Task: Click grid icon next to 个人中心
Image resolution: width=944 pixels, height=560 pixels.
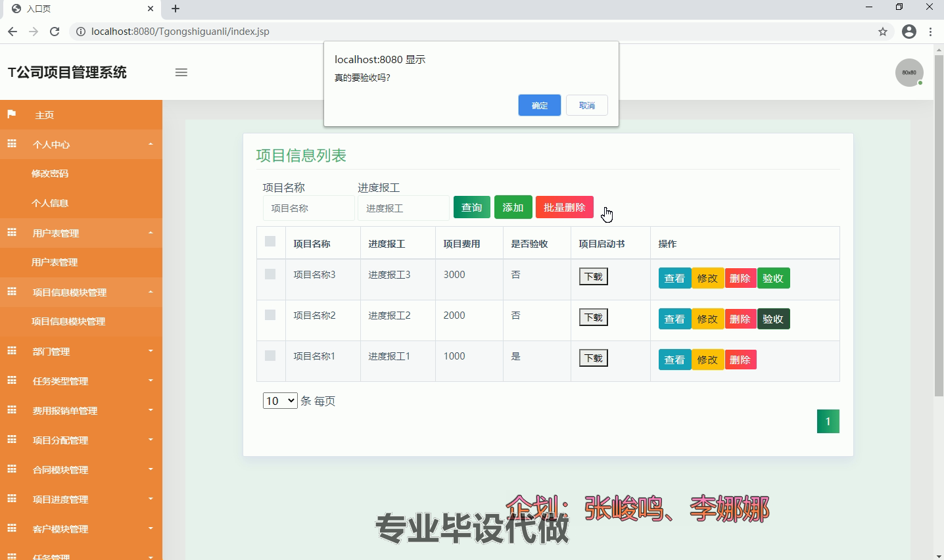Action: tap(12, 144)
